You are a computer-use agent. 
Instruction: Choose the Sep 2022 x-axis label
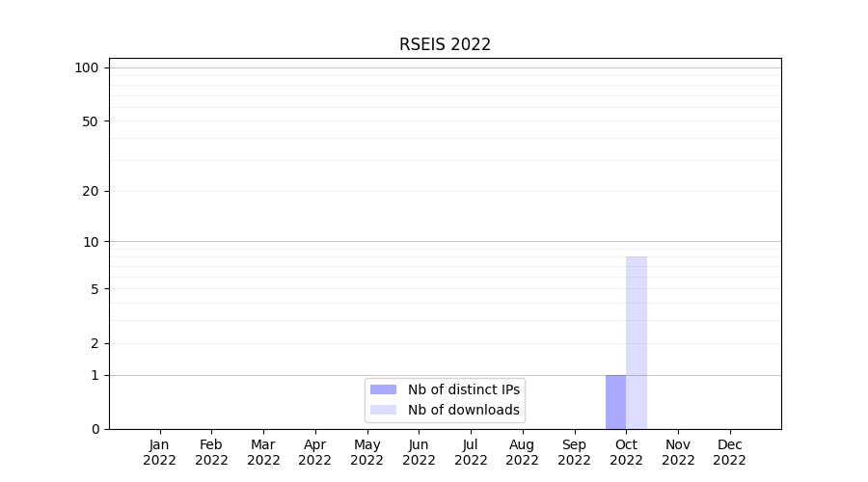click(x=574, y=452)
